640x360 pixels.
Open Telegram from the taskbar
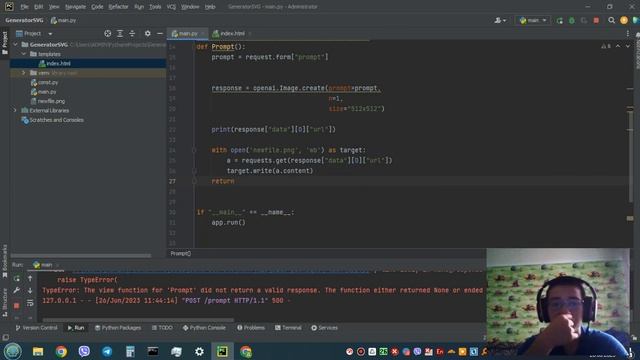point(107,351)
